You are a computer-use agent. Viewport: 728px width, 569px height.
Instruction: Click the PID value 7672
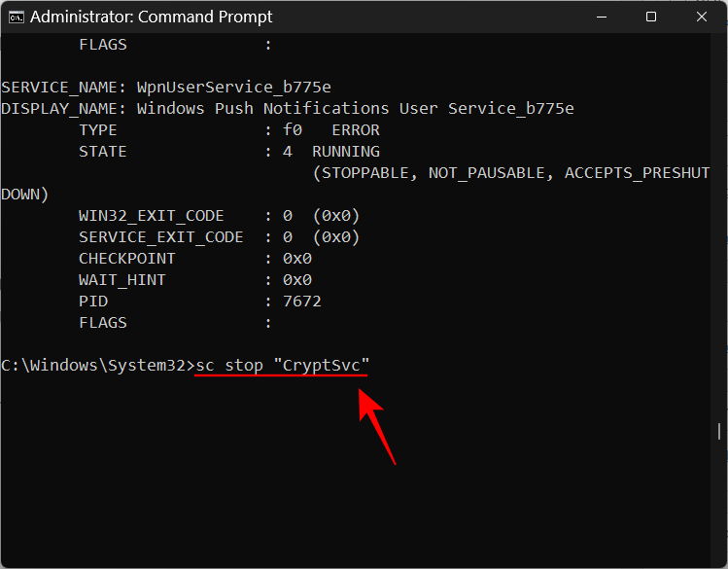click(x=301, y=302)
